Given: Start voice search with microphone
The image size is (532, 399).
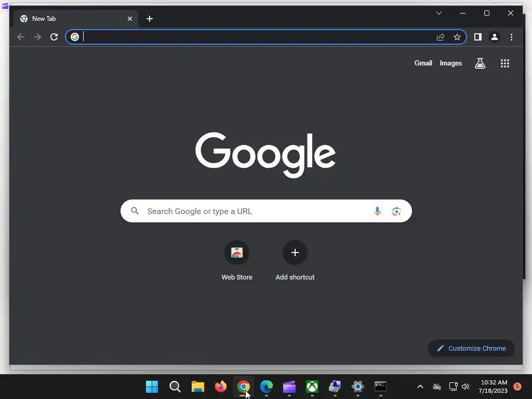Looking at the screenshot, I should click(377, 211).
